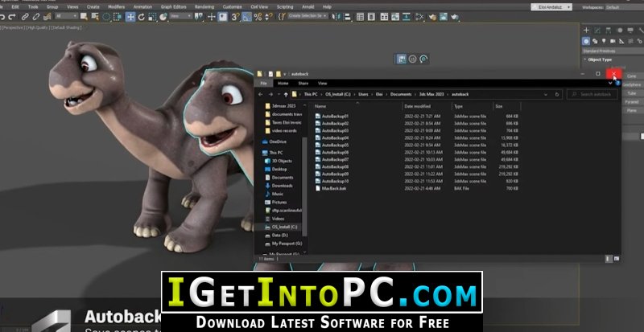Open the Graph Editors menu

click(175, 7)
